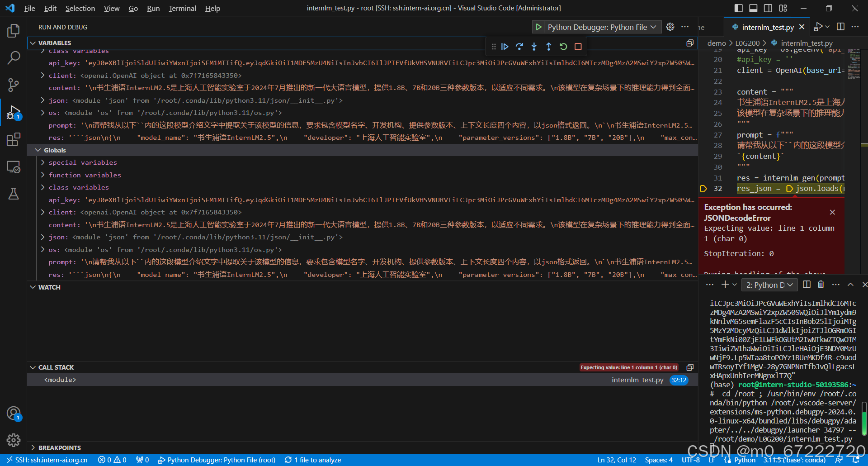This screenshot has width=868, height=466.
Task: Toggle bottom panel layout icon
Action: (x=753, y=8)
